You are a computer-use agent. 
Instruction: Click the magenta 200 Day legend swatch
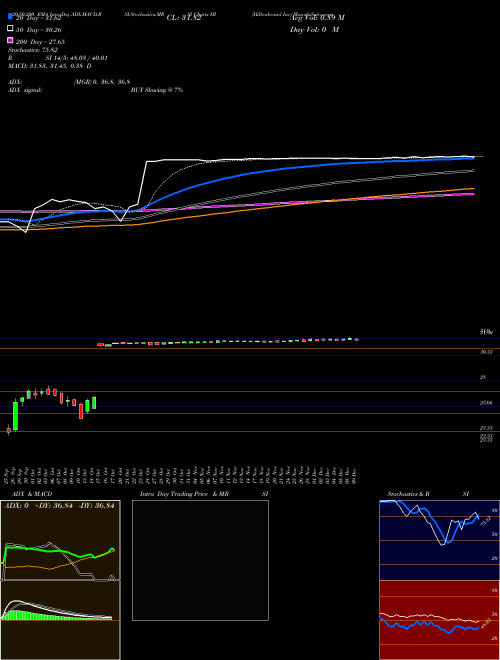(x=10, y=40)
